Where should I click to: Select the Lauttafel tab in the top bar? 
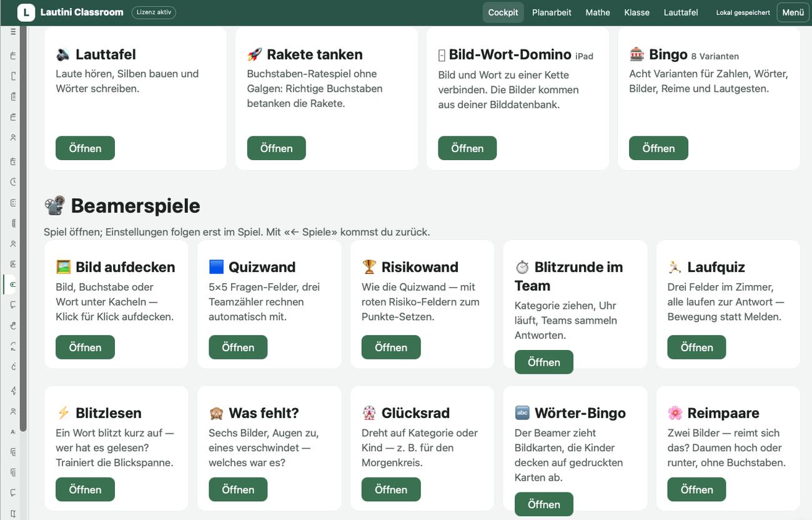[x=681, y=12]
